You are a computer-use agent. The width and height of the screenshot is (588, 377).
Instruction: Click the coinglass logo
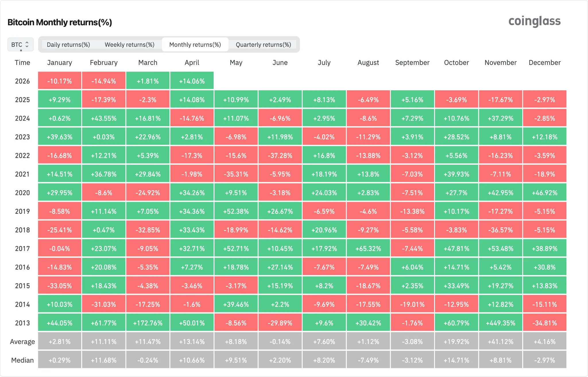coord(535,21)
